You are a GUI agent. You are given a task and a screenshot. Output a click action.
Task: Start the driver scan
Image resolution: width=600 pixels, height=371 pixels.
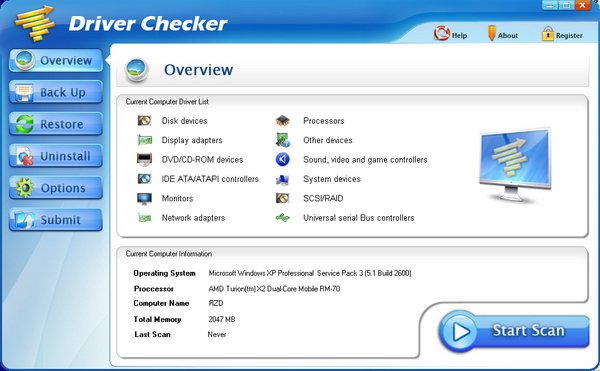[514, 331]
